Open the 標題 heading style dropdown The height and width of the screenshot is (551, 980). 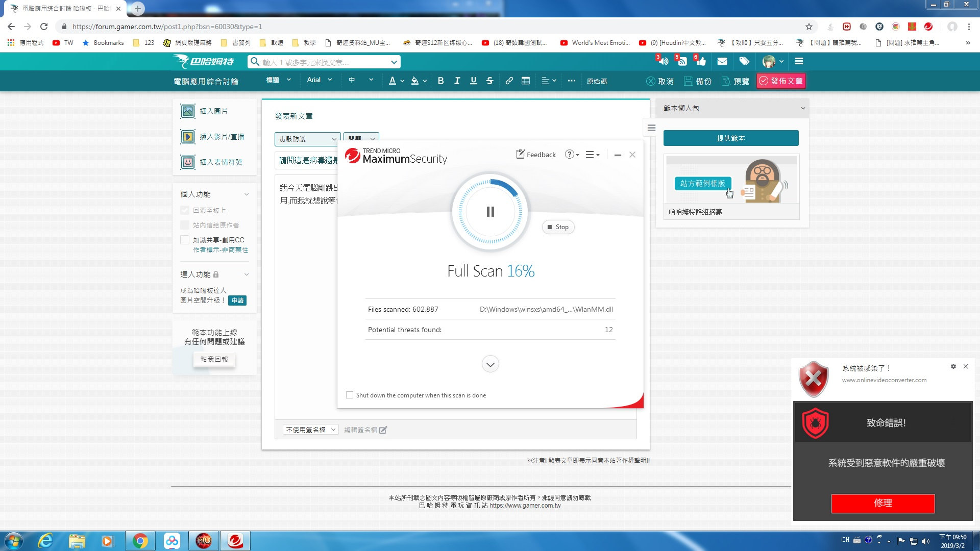(278, 80)
